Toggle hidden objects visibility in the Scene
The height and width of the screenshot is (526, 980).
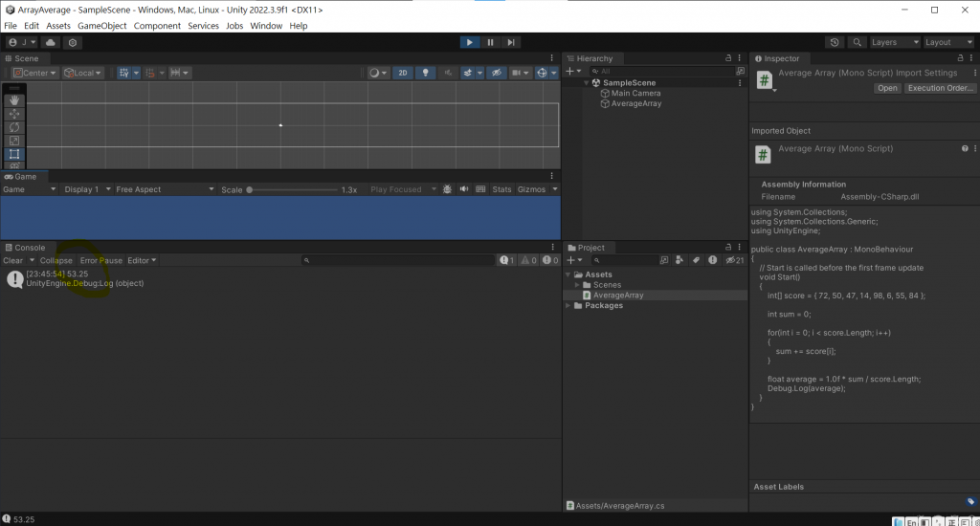point(497,73)
